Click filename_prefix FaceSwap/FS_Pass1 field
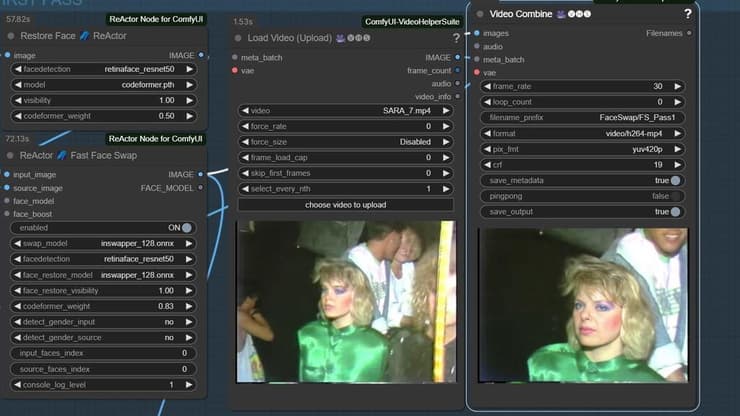740x416 pixels. [x=582, y=118]
